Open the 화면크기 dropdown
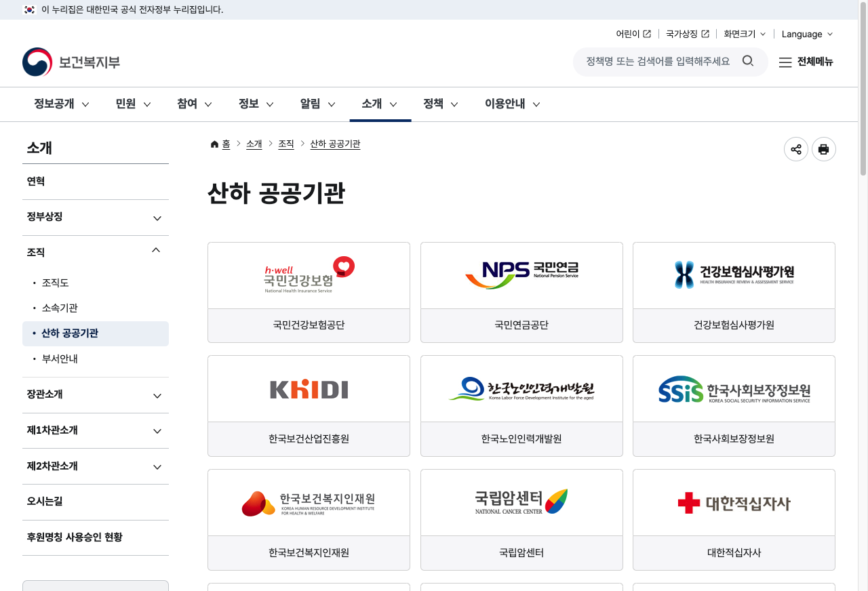The height and width of the screenshot is (591, 868). [745, 34]
